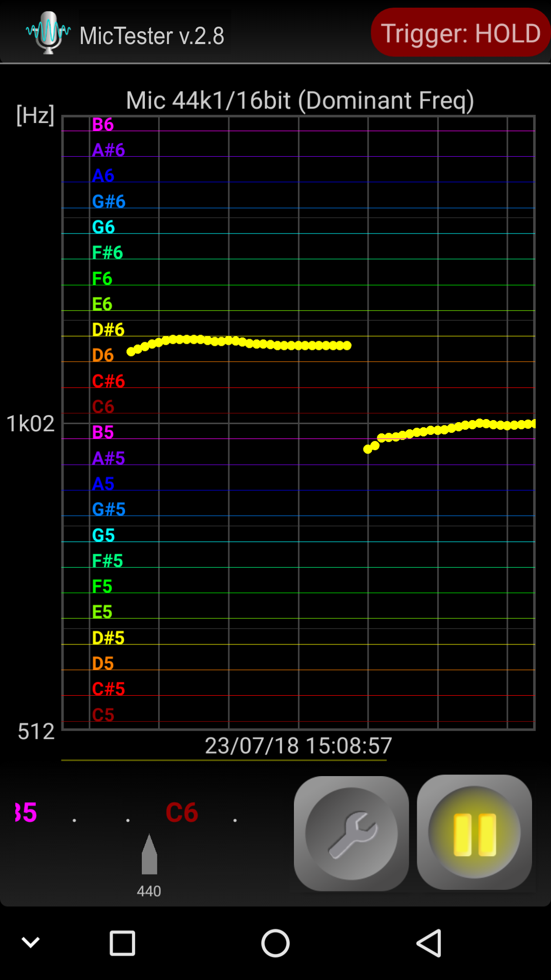This screenshot has width=551, height=980.
Task: Tap the F#5 note label
Action: [x=108, y=561]
